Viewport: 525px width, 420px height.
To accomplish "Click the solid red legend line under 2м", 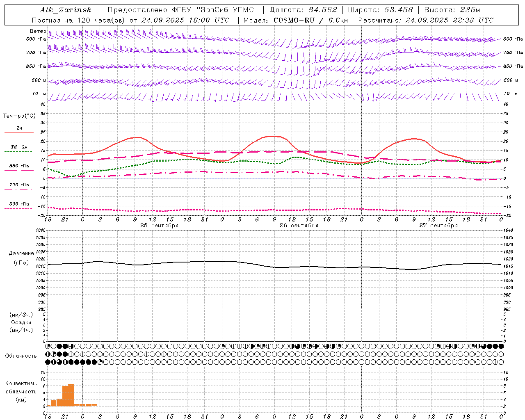I will 19,132.
